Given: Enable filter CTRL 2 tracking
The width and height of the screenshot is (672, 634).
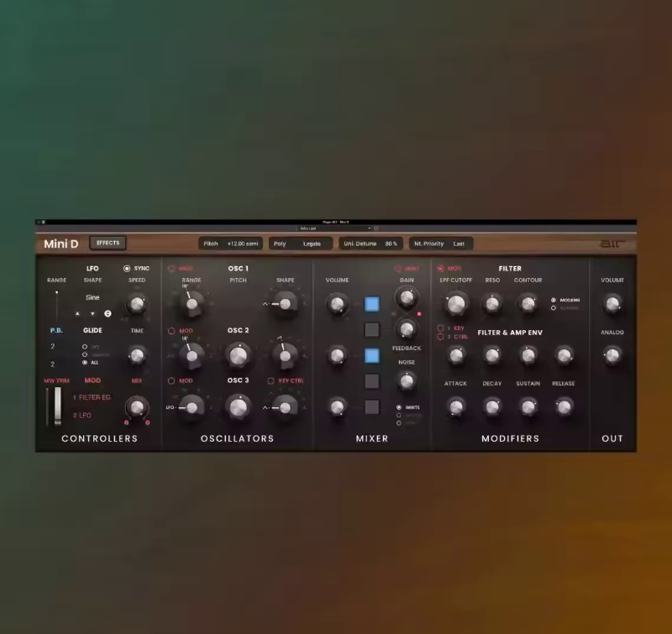Looking at the screenshot, I should pyautogui.click(x=440, y=337).
